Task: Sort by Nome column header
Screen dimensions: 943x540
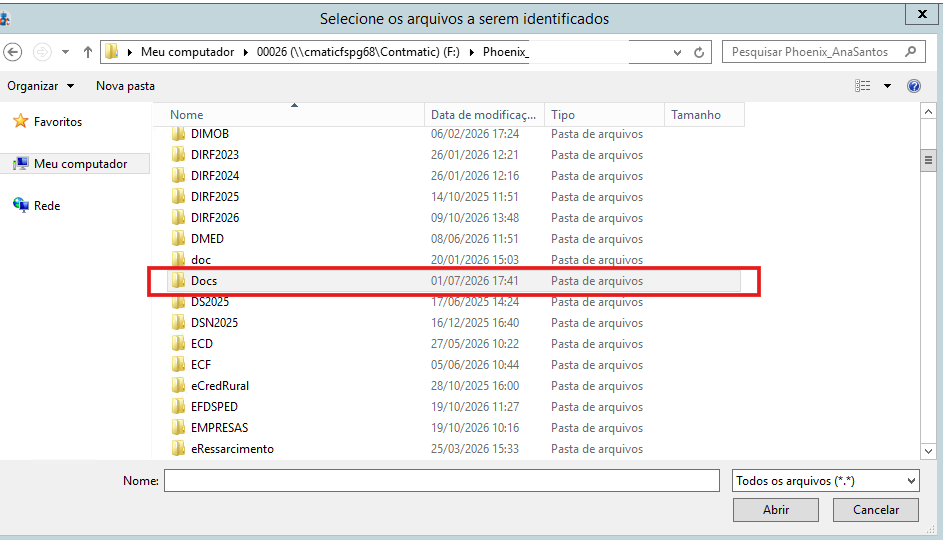Action: pos(289,115)
